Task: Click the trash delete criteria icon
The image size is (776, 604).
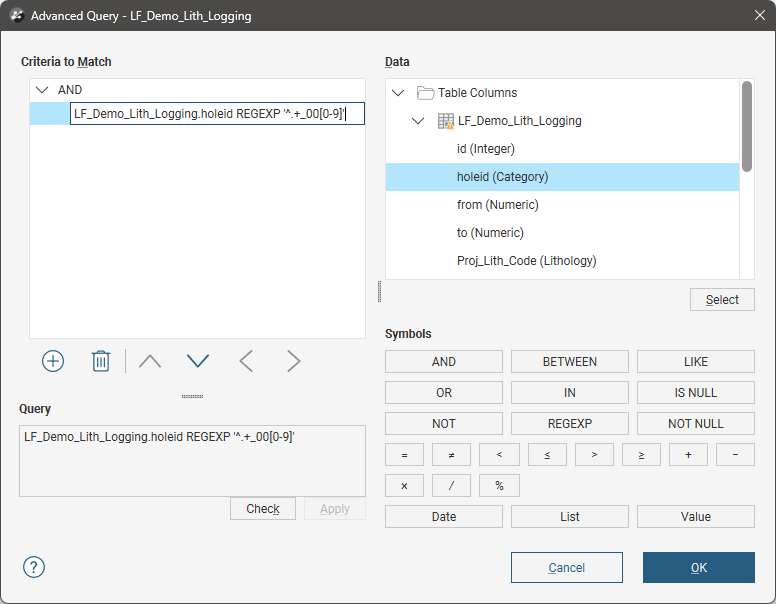Action: pos(101,361)
